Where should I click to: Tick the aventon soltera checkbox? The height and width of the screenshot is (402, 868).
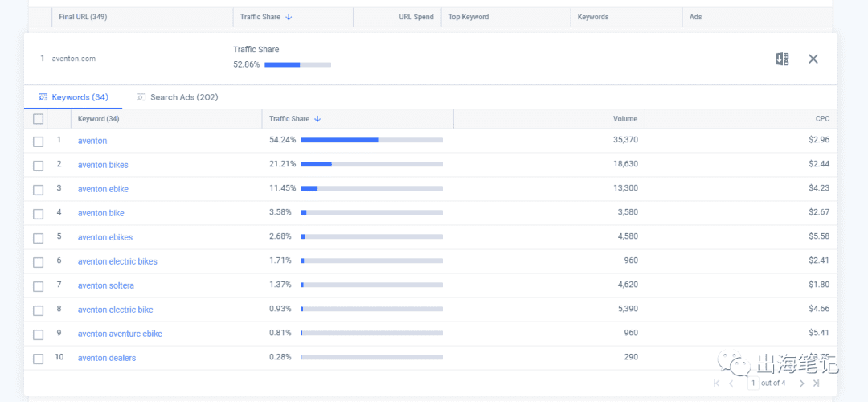coord(39,286)
